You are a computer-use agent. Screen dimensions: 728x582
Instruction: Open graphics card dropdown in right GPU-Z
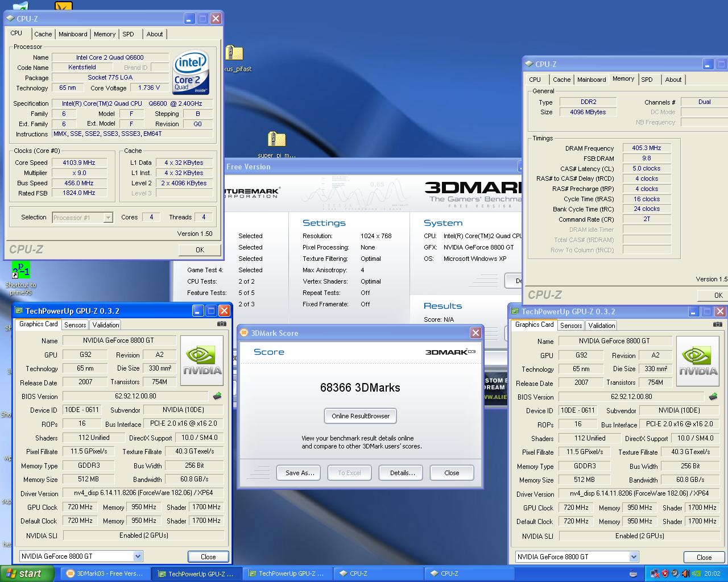(x=634, y=557)
